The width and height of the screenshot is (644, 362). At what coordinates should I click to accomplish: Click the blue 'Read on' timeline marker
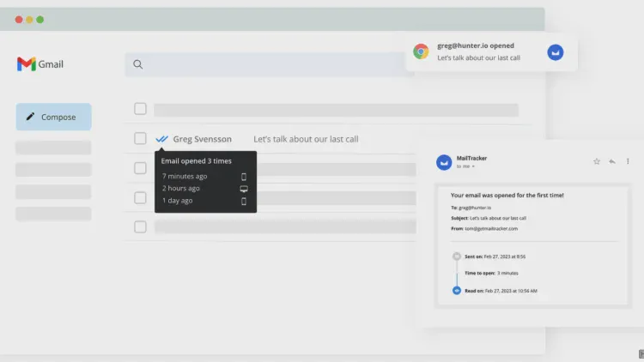(x=457, y=291)
